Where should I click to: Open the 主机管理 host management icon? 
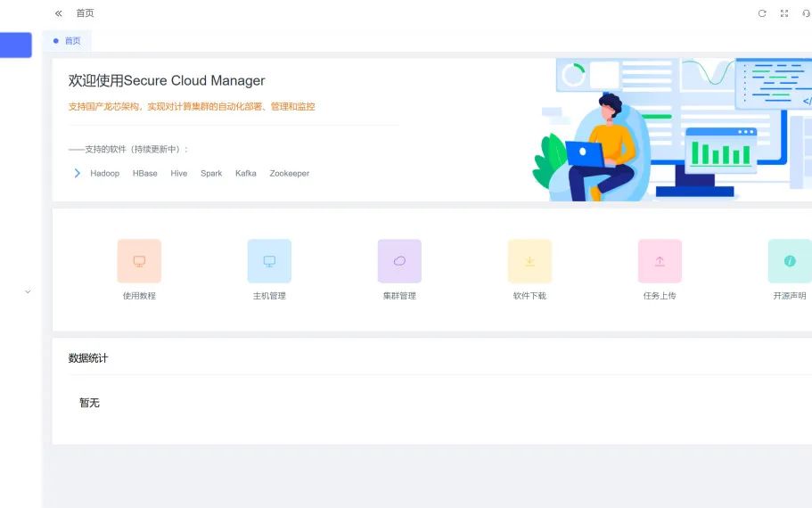coord(269,261)
